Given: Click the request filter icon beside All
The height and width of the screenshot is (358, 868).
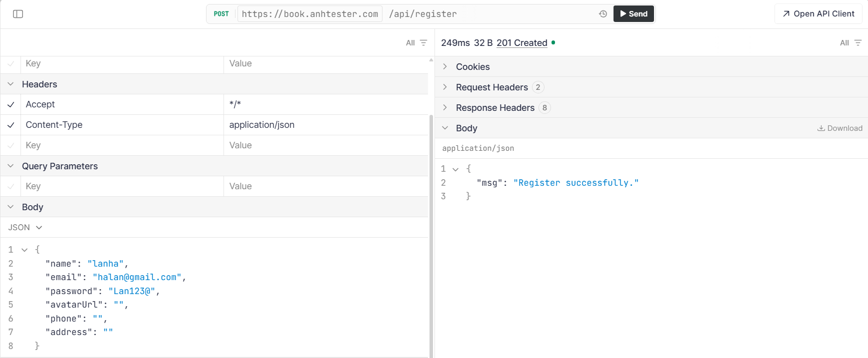Looking at the screenshot, I should [x=423, y=43].
